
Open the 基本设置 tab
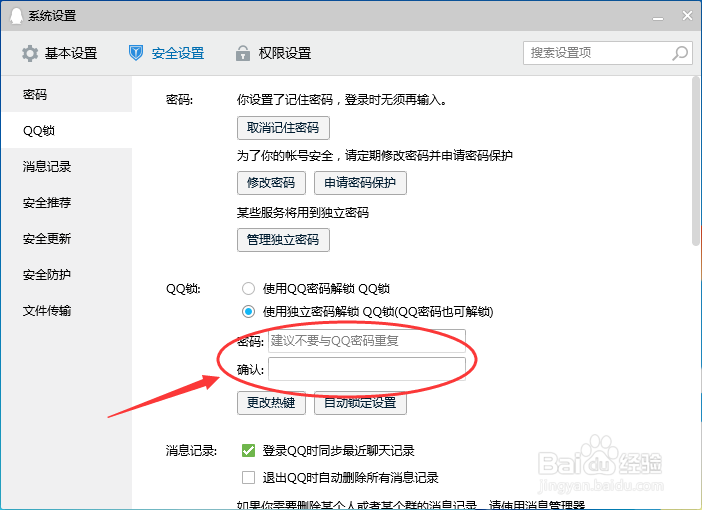tap(60, 53)
